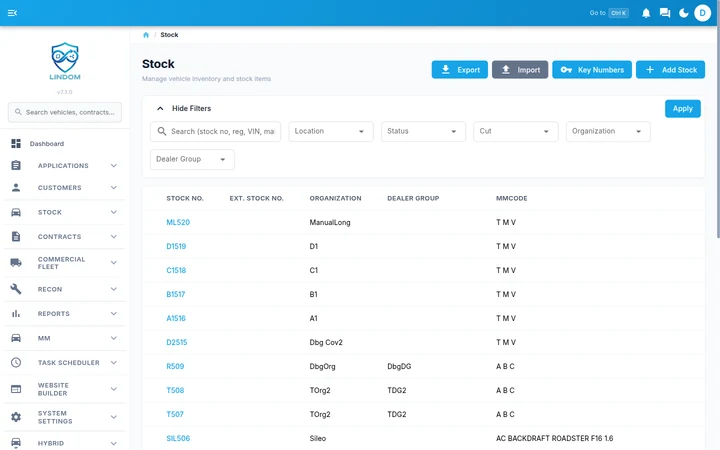Viewport: 720px width, 450px height.
Task: Click the Dashboard grid icon
Action: [x=16, y=144]
